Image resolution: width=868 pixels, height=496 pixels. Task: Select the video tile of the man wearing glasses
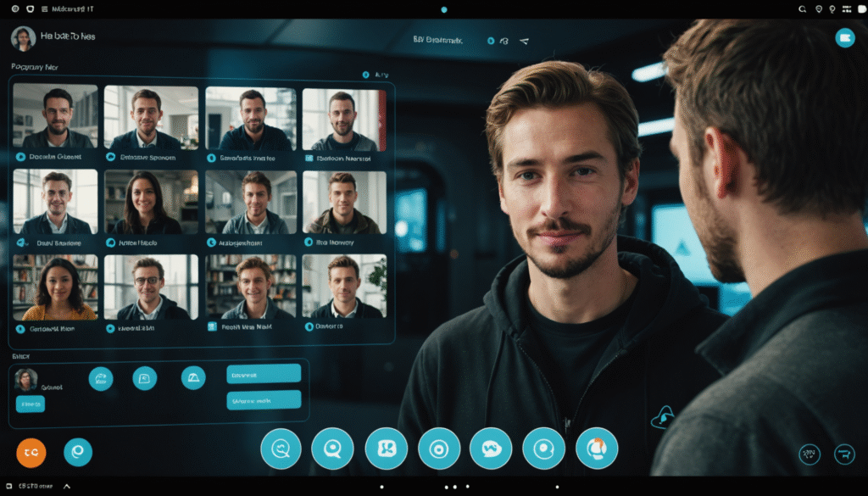[151, 287]
